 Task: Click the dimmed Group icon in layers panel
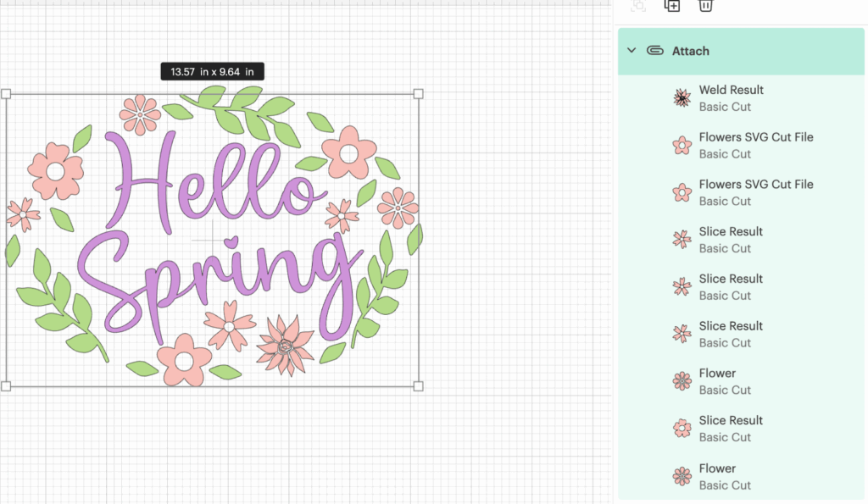[x=638, y=5]
